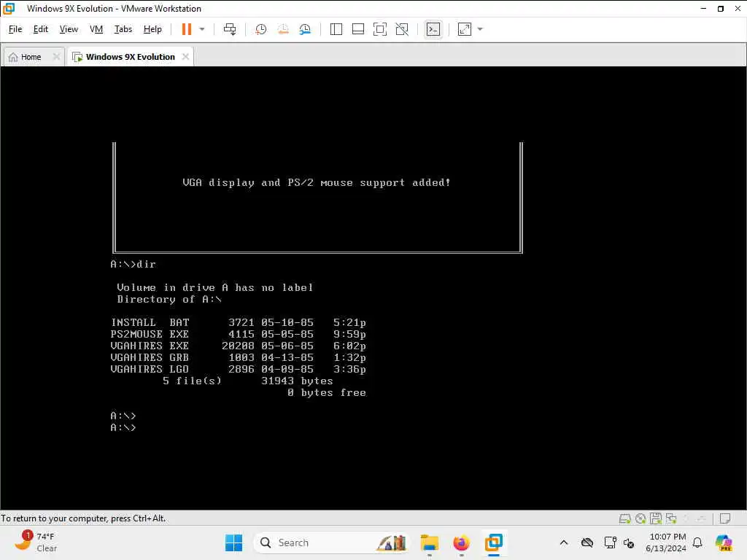Viewport: 747px width, 560px height.
Task: Click the INSTALL BAT line in the listing
Action: (x=239, y=322)
